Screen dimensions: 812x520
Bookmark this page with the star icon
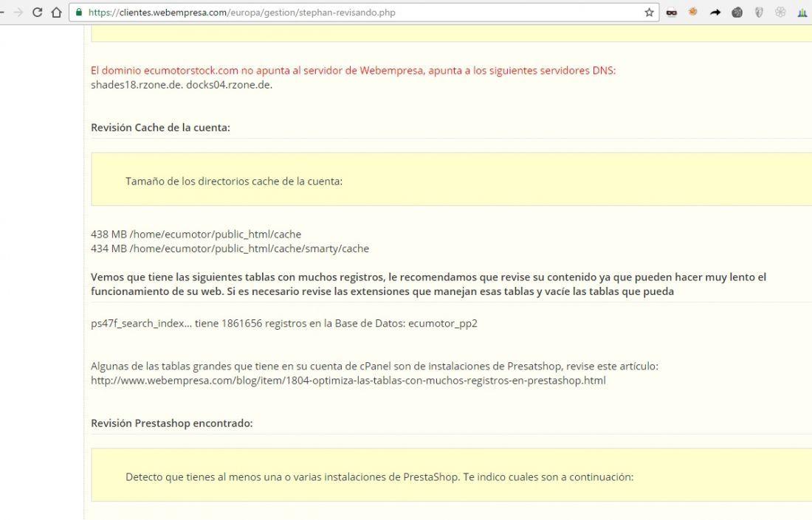click(x=649, y=13)
